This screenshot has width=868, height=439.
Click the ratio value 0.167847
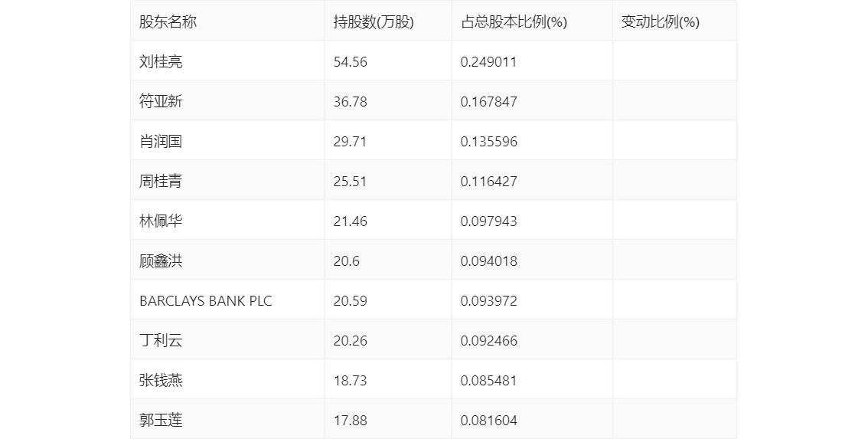pyautogui.click(x=489, y=101)
